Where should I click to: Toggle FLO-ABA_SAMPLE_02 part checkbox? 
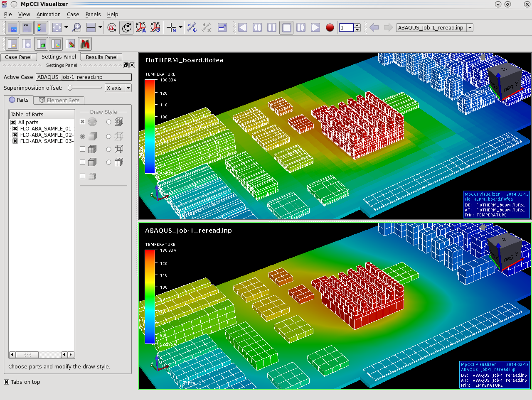point(15,135)
